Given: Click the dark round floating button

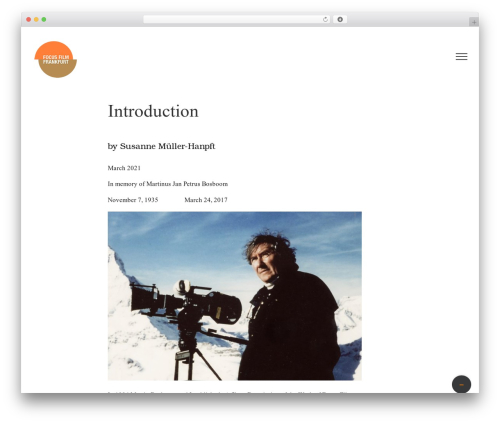Looking at the screenshot, I should pyautogui.click(x=461, y=384).
